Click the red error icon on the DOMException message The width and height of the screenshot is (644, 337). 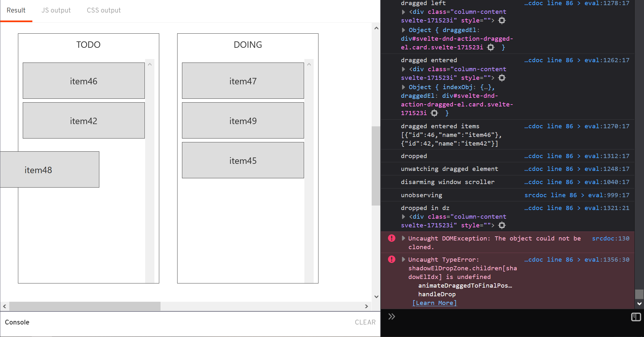[391, 238]
